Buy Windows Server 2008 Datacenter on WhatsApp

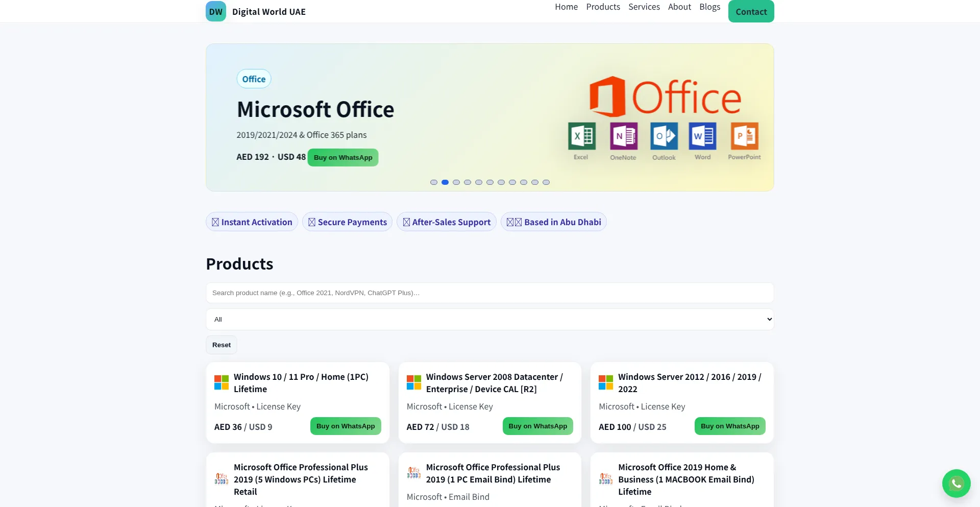[538, 426]
